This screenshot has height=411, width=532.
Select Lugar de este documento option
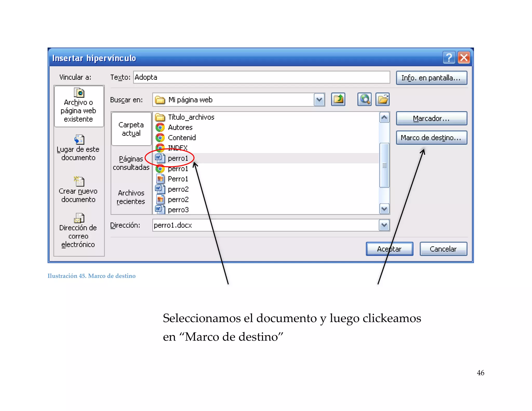click(78, 148)
